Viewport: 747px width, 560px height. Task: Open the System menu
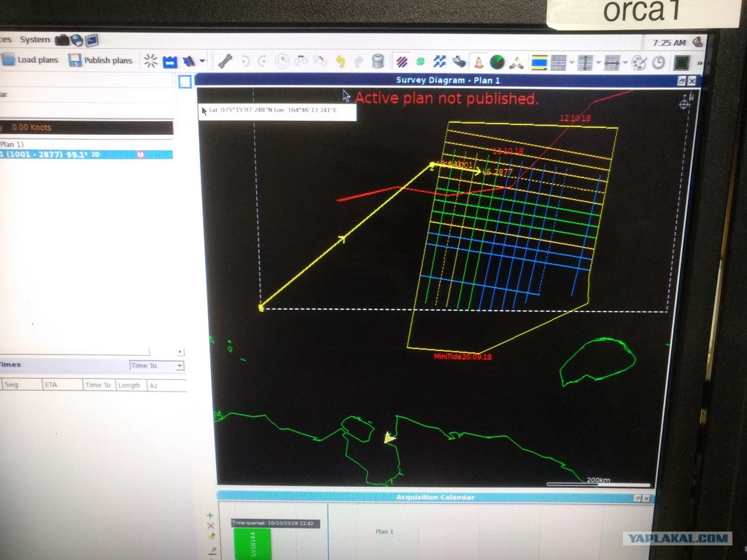[34, 39]
